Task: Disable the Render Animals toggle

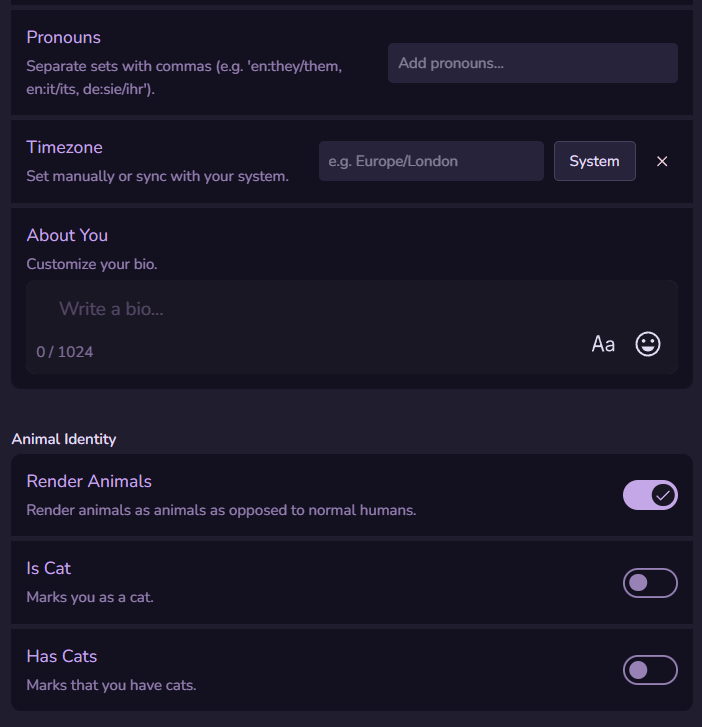Action: pyautogui.click(x=650, y=495)
